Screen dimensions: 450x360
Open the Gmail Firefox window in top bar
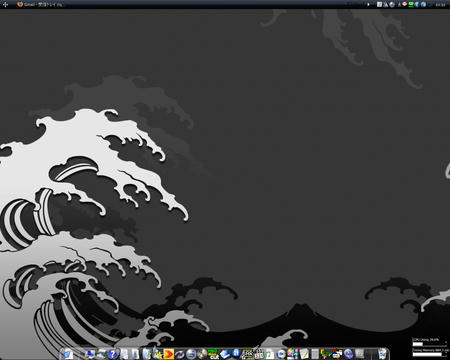pos(40,5)
